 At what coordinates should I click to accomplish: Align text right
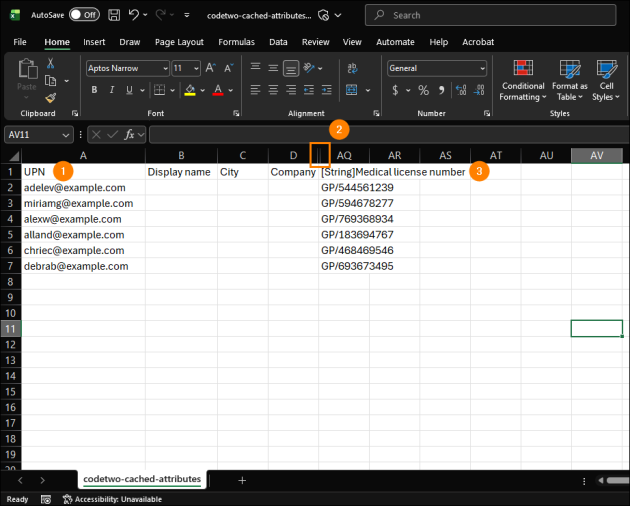[x=291, y=90]
